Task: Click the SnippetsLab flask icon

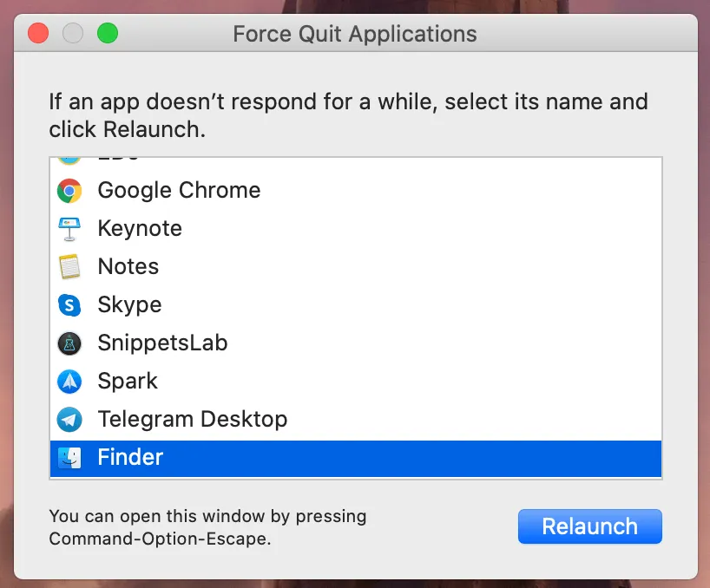Action: pos(69,343)
